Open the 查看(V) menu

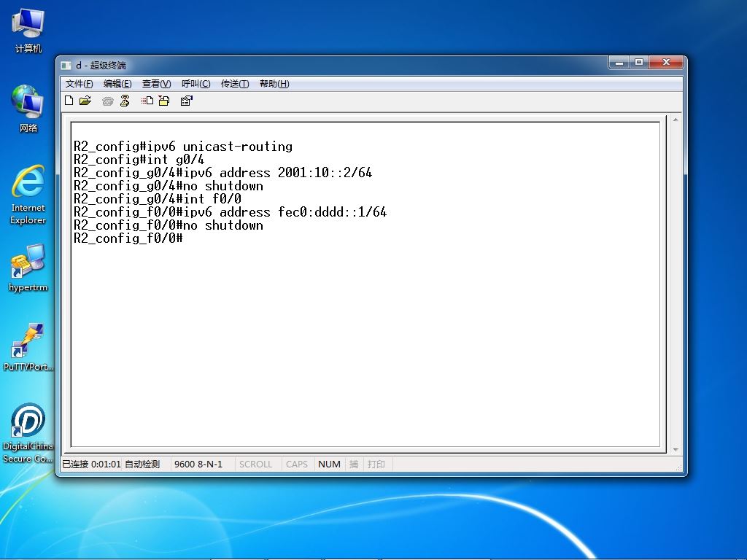[156, 84]
